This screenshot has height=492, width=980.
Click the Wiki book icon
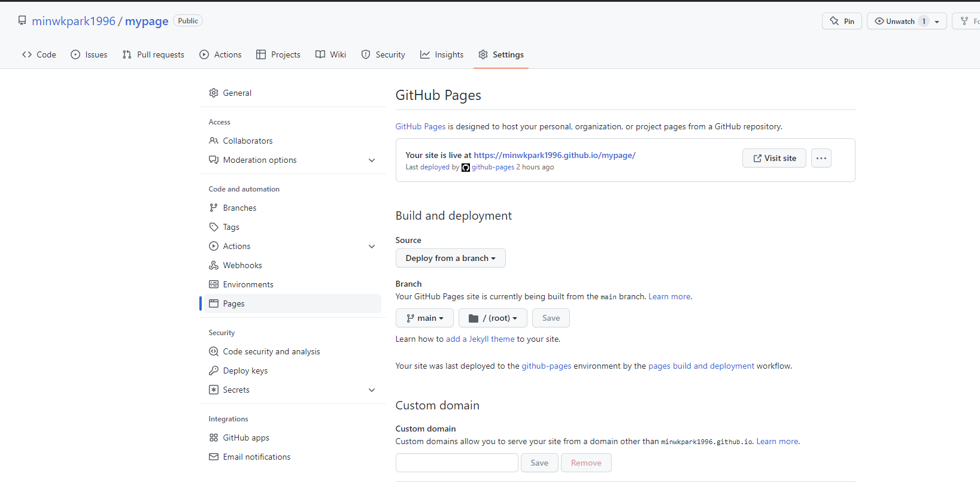point(320,54)
